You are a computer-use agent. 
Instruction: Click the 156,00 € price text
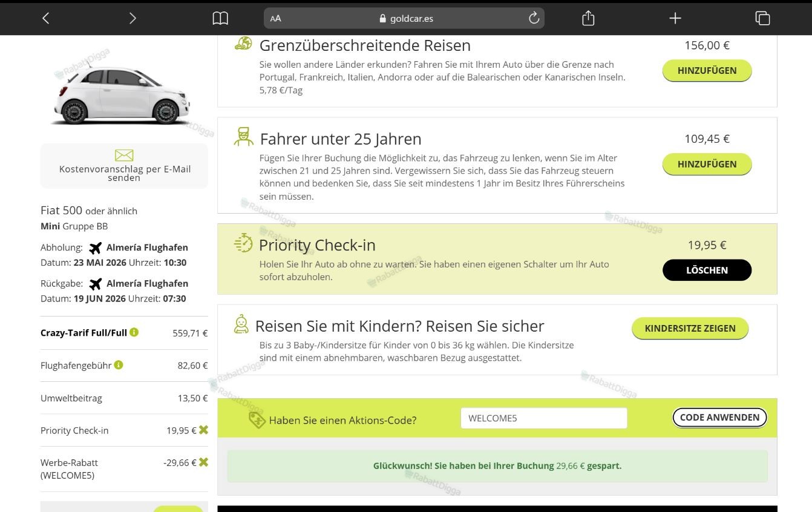point(707,45)
